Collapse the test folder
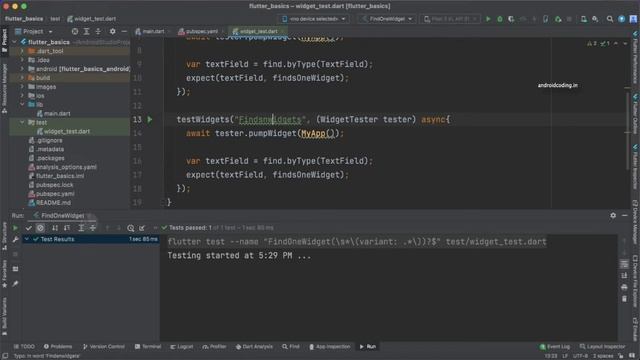 22,122
